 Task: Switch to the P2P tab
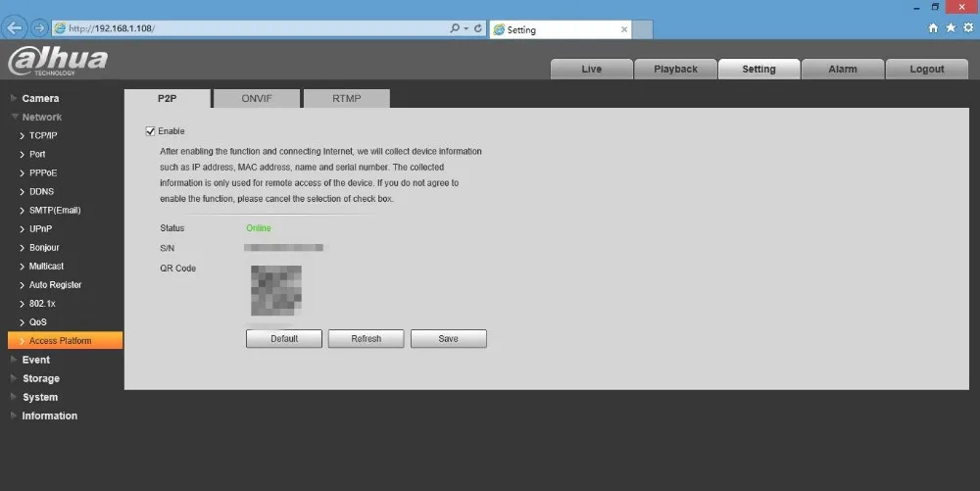pyautogui.click(x=167, y=99)
